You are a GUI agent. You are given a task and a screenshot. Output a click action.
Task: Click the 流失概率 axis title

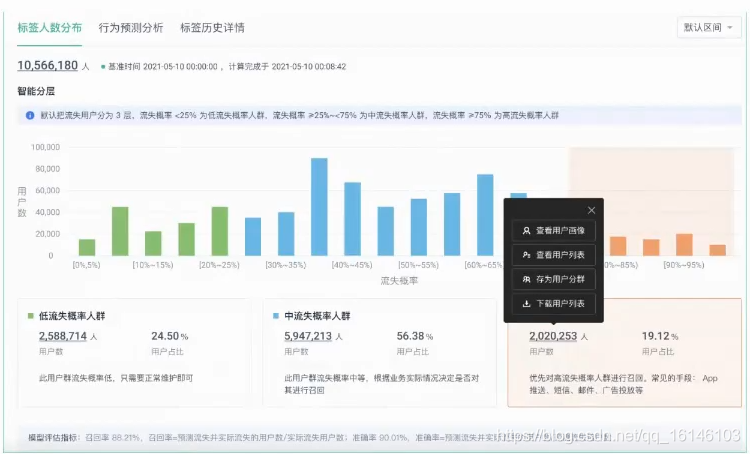pyautogui.click(x=399, y=281)
